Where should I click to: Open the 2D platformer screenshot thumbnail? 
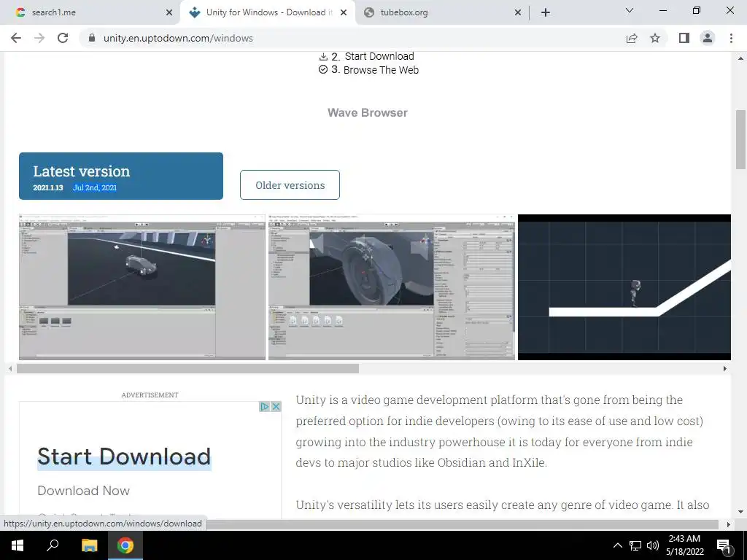(624, 287)
